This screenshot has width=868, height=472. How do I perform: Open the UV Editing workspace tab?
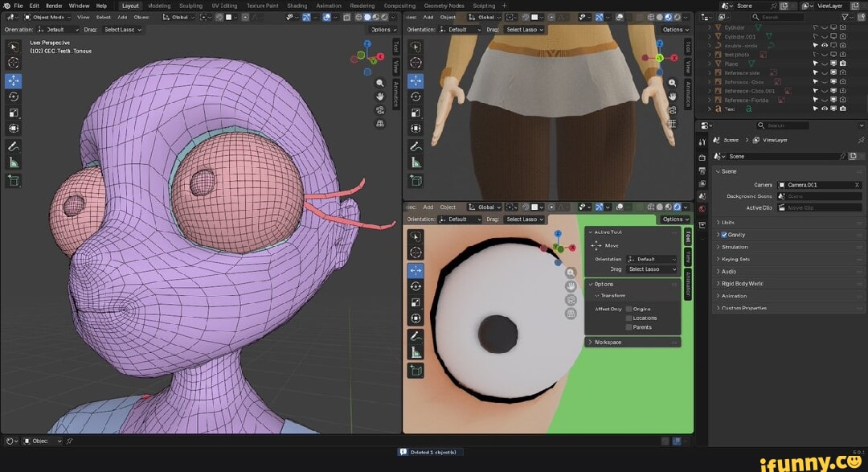(224, 6)
